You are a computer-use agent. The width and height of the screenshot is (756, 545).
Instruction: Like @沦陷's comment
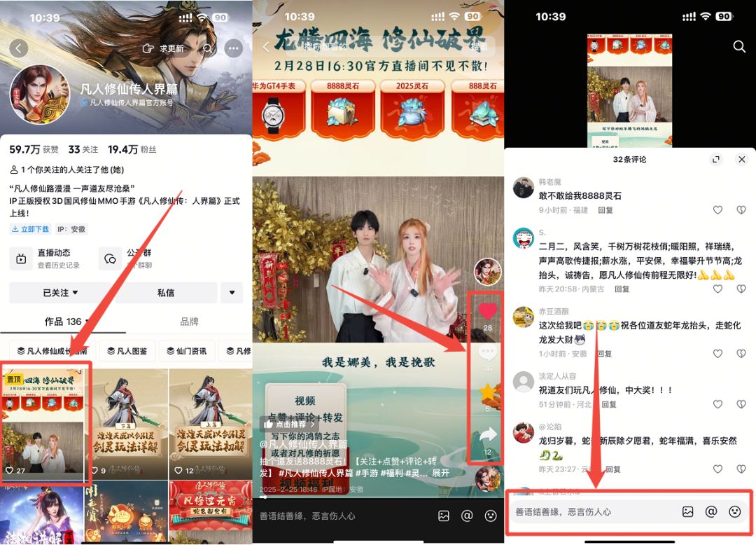(718, 469)
